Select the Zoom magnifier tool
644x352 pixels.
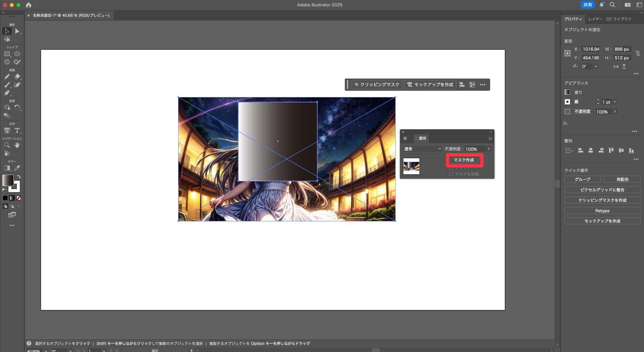click(7, 145)
